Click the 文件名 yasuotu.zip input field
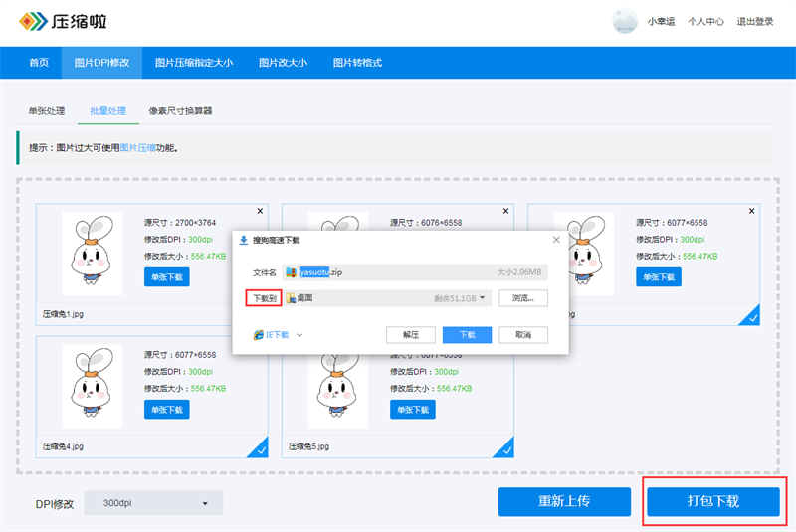The width and height of the screenshot is (796, 532). tap(415, 272)
